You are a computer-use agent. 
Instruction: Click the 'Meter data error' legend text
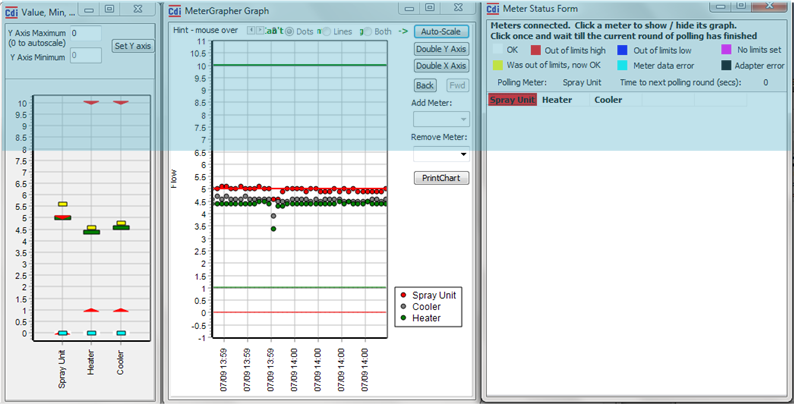(x=664, y=65)
